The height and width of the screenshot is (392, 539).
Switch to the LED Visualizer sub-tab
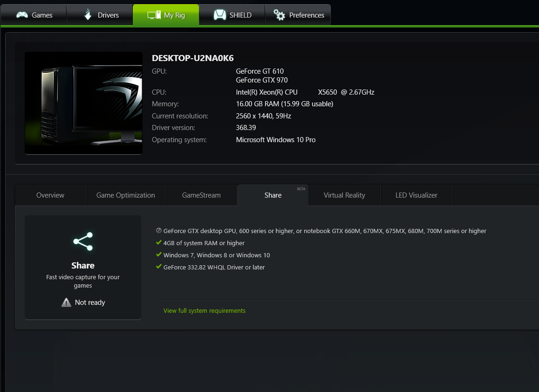pos(416,195)
